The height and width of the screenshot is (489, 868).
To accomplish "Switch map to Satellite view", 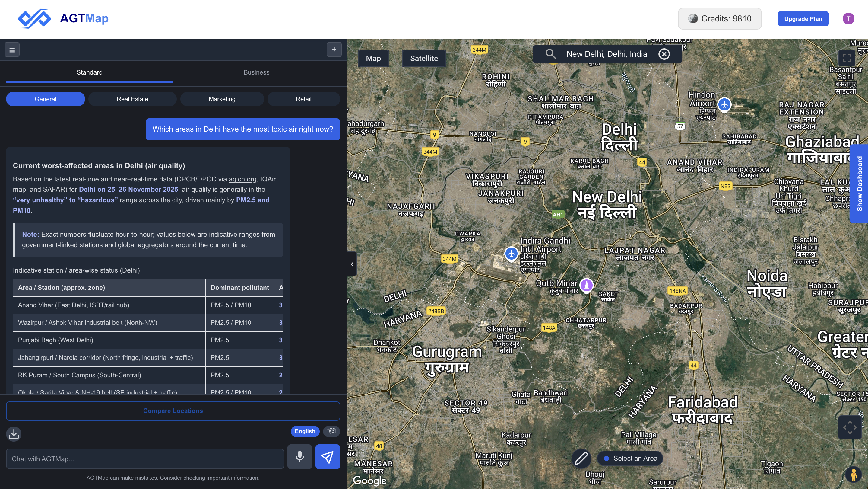I will [424, 58].
